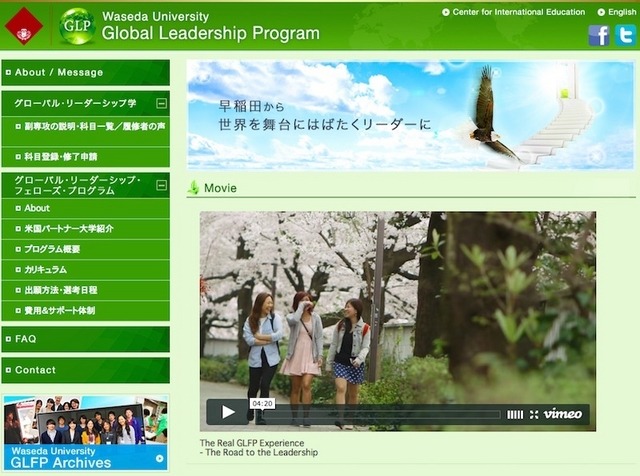Open the About / Message menu
Viewport: 640px width, 476px height.
click(x=86, y=73)
